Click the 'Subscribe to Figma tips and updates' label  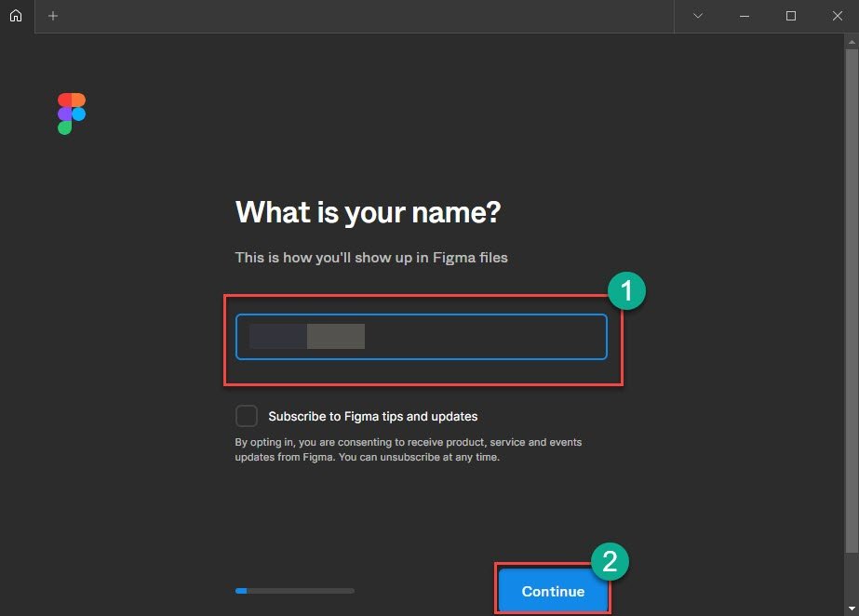click(x=373, y=416)
